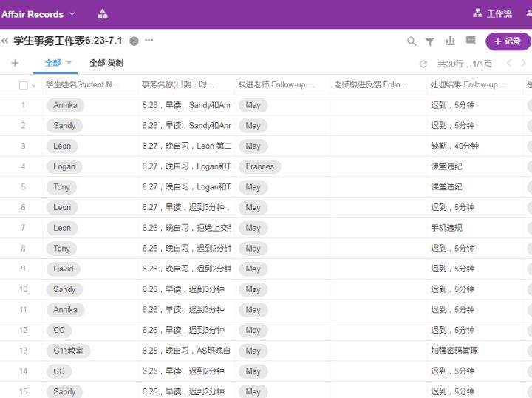Open the comments speech bubble icon
The width and height of the screenshot is (532, 398).
471,41
